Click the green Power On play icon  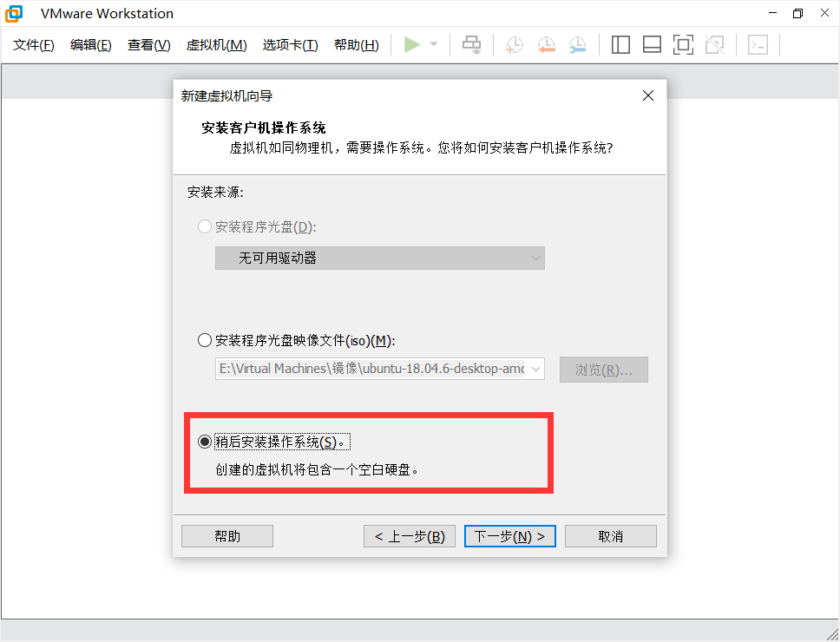tap(412, 44)
